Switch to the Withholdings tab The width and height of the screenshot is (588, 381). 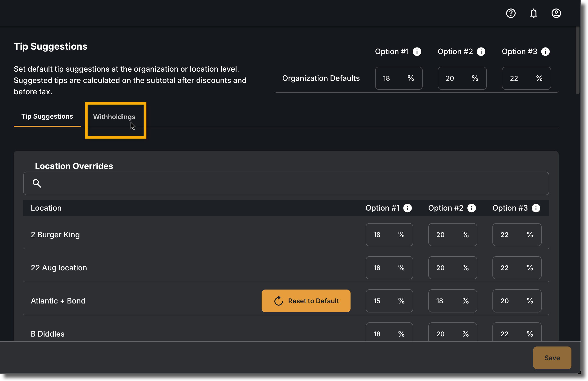tap(114, 117)
